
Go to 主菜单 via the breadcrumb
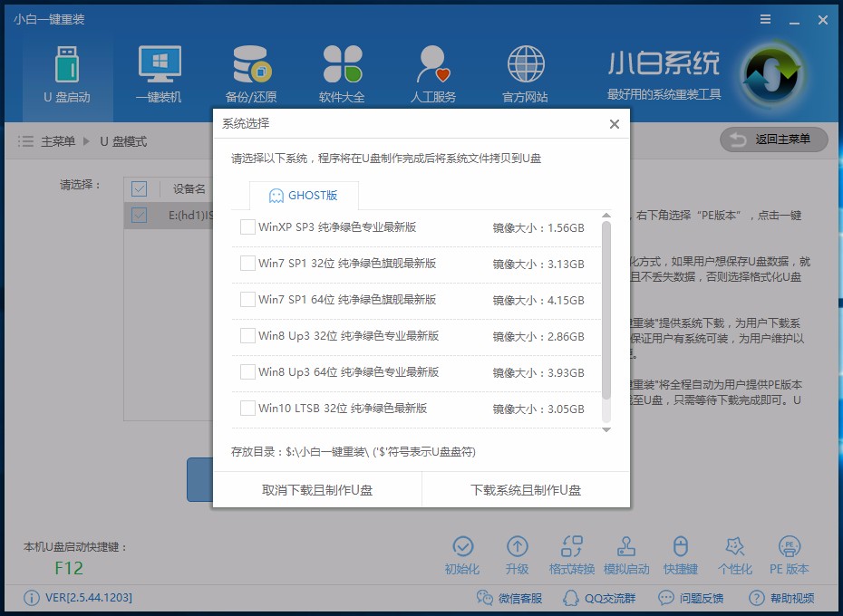[59, 140]
